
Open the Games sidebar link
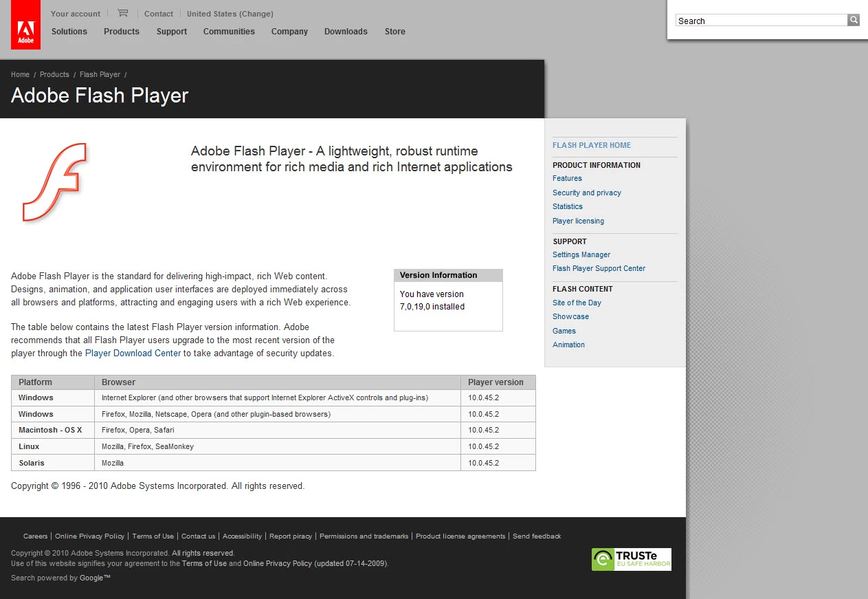[x=564, y=331]
